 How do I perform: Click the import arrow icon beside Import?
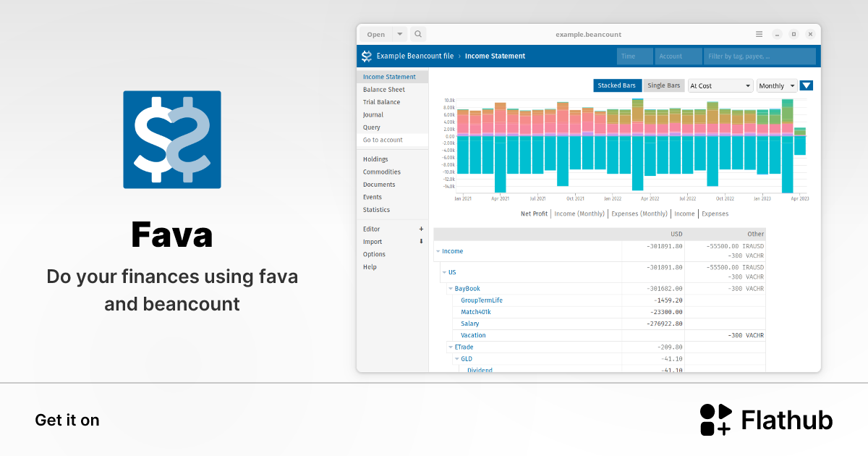coord(420,242)
